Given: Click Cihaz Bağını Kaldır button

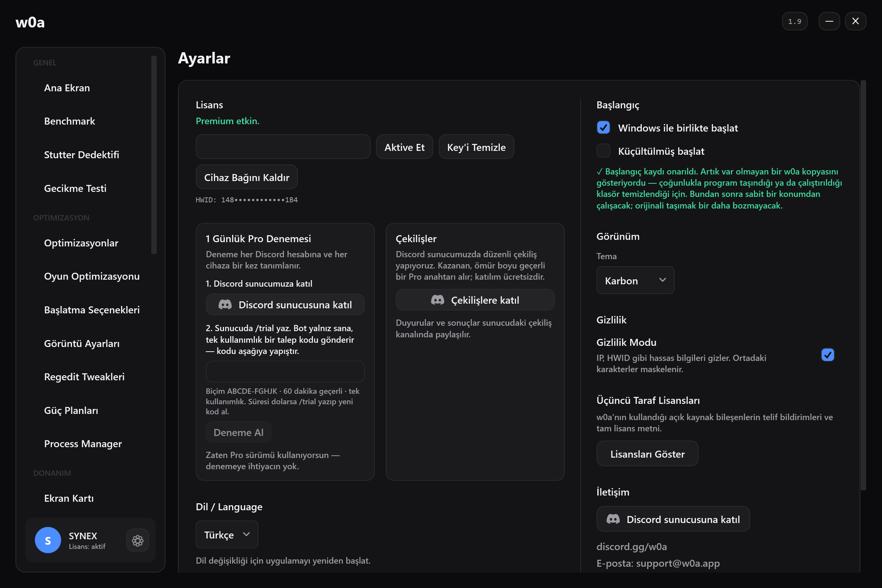Looking at the screenshot, I should point(247,177).
